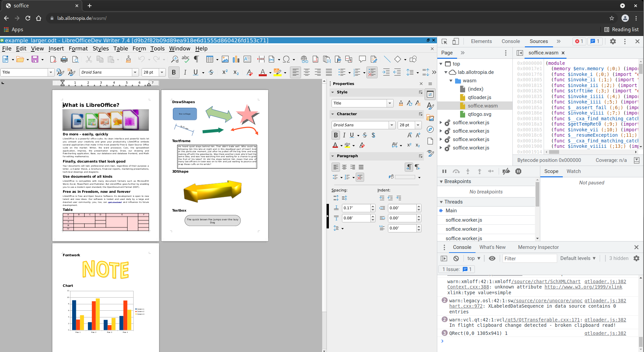Toggle the DevTools device toolbar icon
The height and width of the screenshot is (352, 644).
455,41
